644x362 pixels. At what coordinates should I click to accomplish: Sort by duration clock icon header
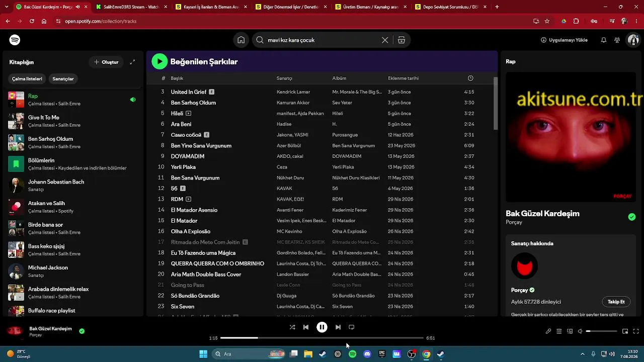[470, 78]
